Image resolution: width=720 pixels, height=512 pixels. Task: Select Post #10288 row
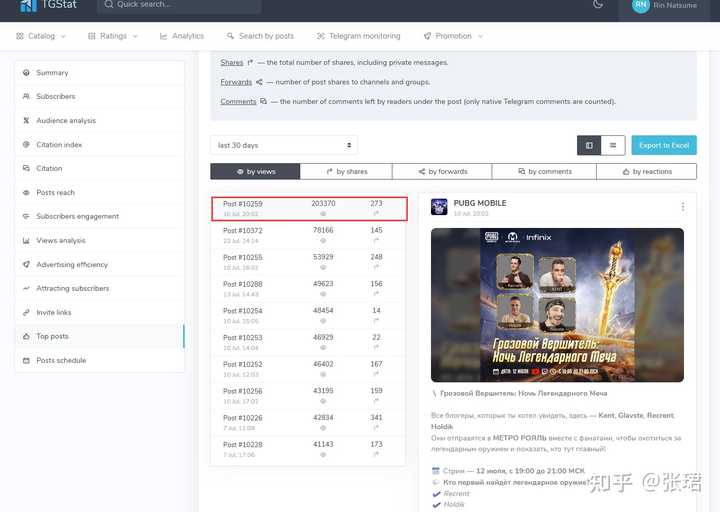point(308,288)
